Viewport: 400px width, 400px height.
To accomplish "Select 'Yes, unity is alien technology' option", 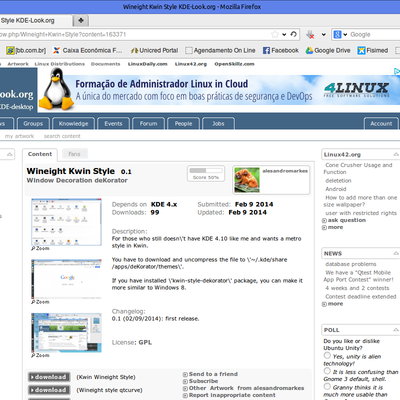I will point(327,355).
